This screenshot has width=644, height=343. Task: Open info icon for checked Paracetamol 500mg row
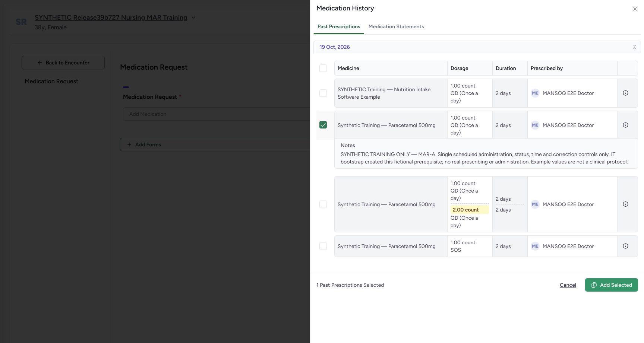[625, 125]
